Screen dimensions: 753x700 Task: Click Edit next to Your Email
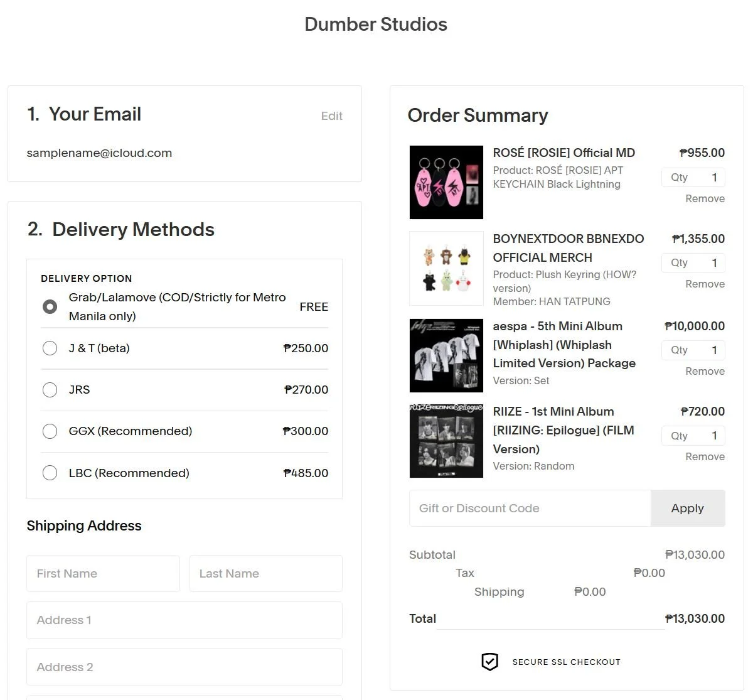[x=331, y=116]
